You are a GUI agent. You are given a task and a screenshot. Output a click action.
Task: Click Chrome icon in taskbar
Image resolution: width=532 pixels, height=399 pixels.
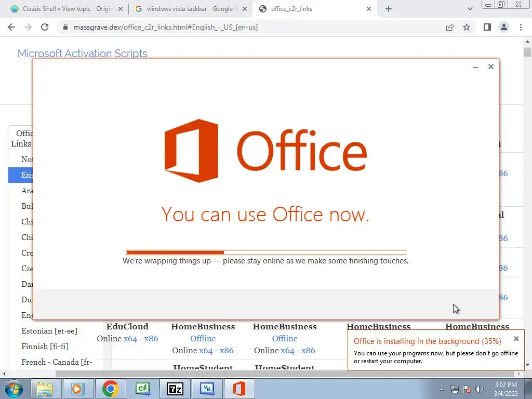coord(110,389)
